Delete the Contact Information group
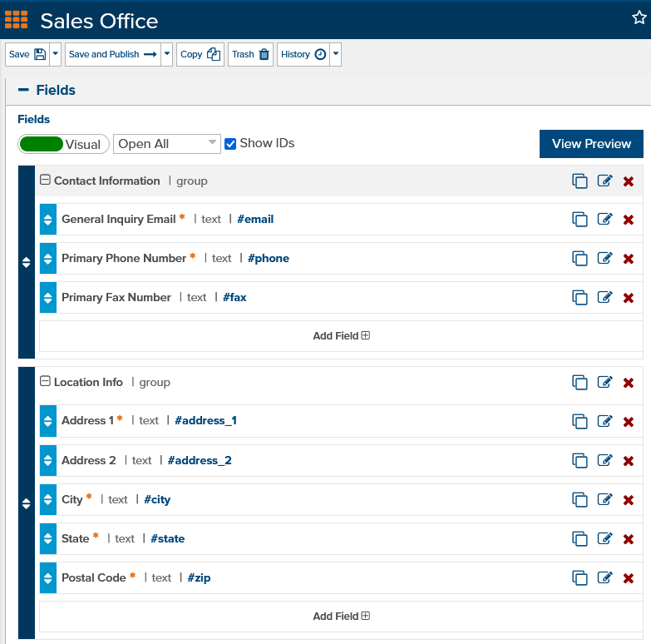This screenshot has height=644, width=651. [x=629, y=181]
